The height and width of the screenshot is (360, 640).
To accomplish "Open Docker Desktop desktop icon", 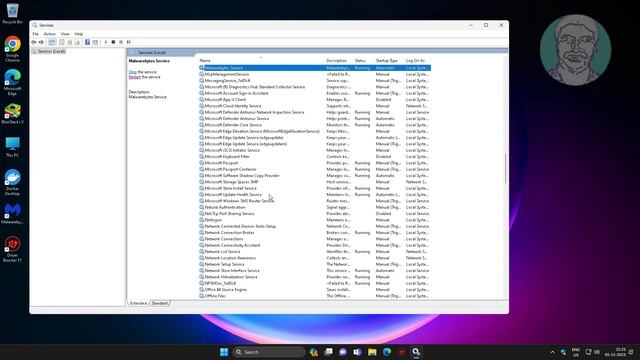I will click(12, 182).
